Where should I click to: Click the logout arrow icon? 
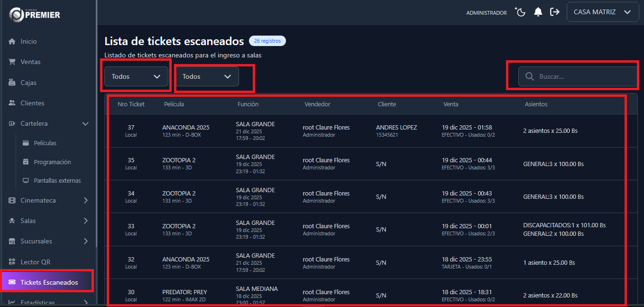tap(554, 12)
